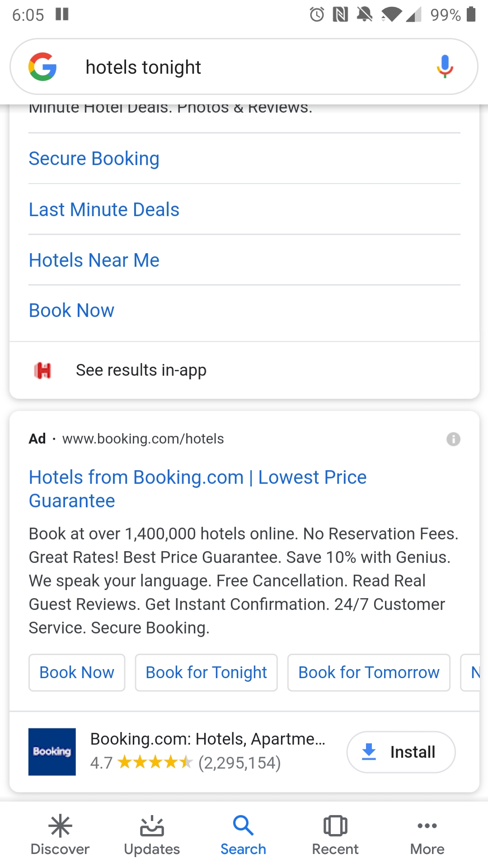
Task: Tap the Book Now chip button
Action: click(x=77, y=673)
